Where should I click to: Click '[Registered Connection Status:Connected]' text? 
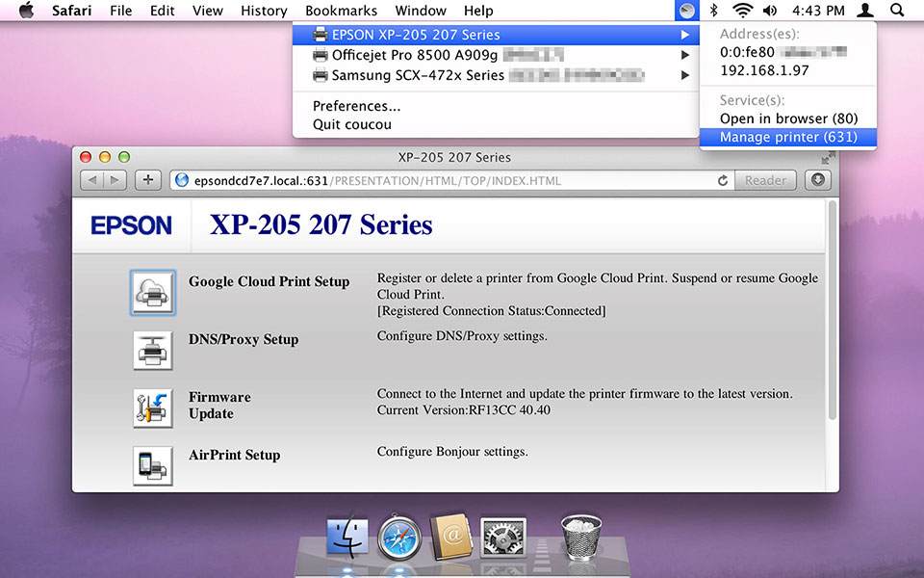click(x=492, y=311)
